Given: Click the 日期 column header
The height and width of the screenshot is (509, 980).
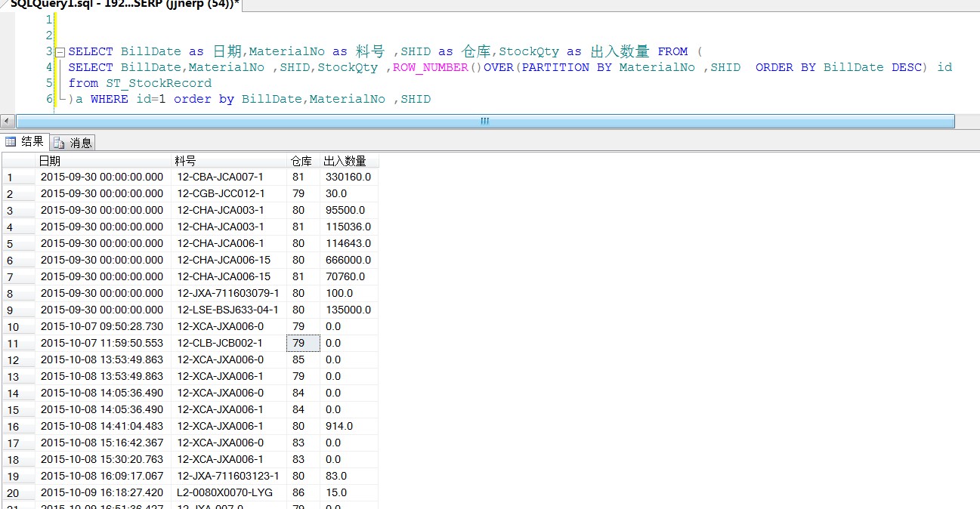Looking at the screenshot, I should (x=104, y=161).
